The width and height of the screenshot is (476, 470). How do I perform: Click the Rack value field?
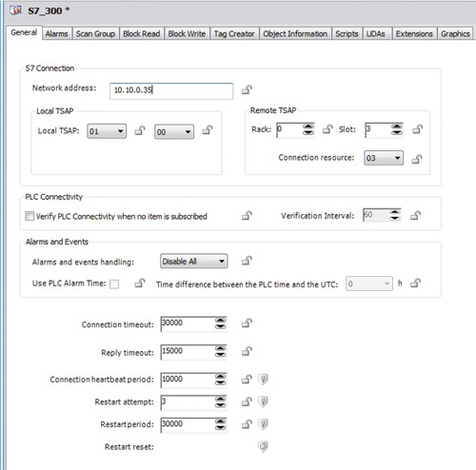click(x=289, y=130)
